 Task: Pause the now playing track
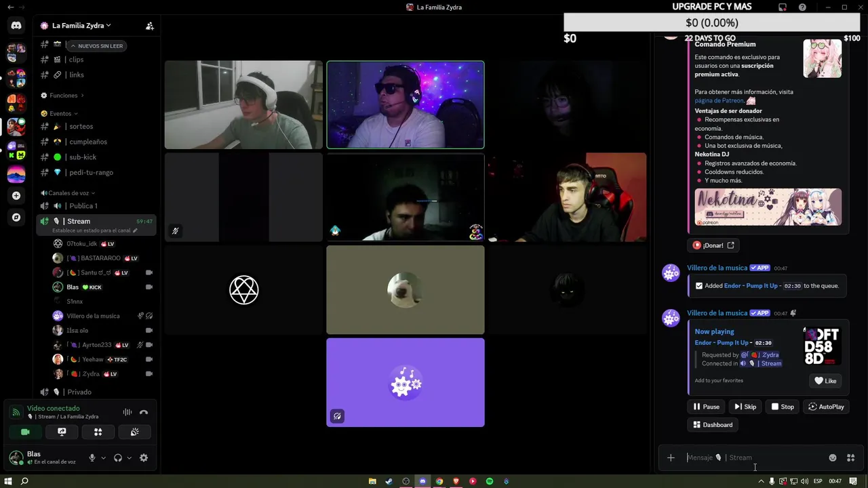[x=706, y=407]
